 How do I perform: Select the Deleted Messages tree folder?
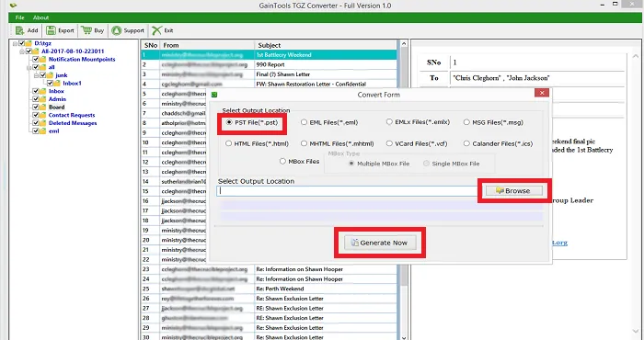pos(73,123)
